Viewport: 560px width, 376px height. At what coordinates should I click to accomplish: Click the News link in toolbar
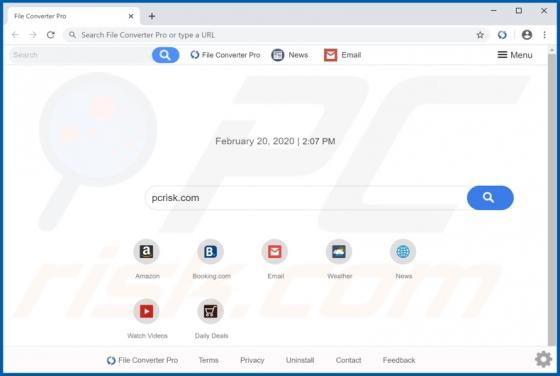pyautogui.click(x=290, y=55)
